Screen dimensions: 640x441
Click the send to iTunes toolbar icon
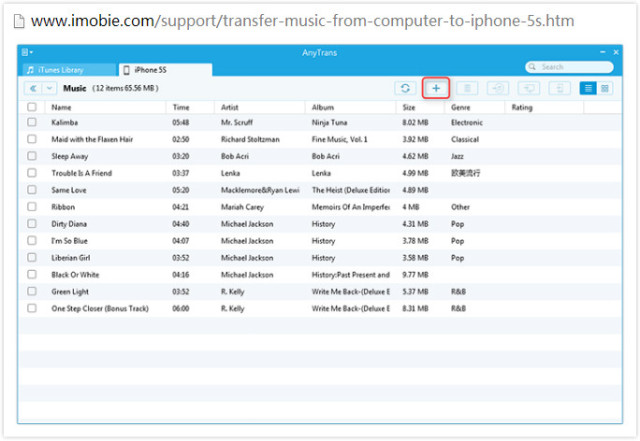498,88
